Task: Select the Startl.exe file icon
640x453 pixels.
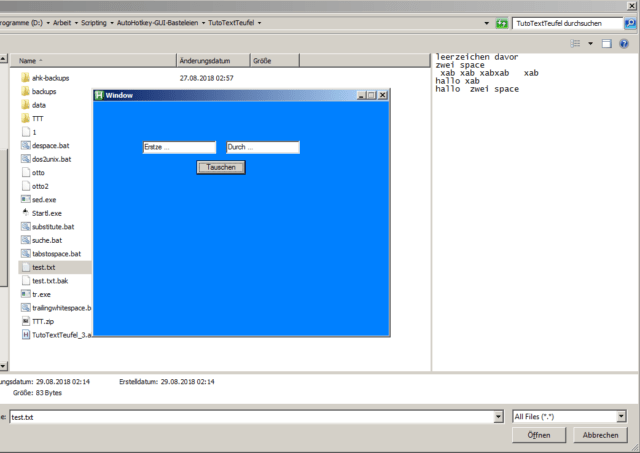Action: coord(25,213)
